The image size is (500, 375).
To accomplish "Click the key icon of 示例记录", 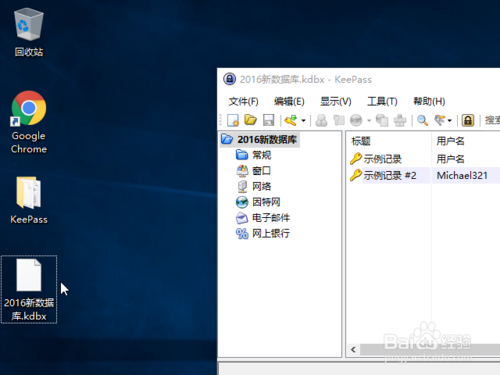I will pyautogui.click(x=356, y=159).
